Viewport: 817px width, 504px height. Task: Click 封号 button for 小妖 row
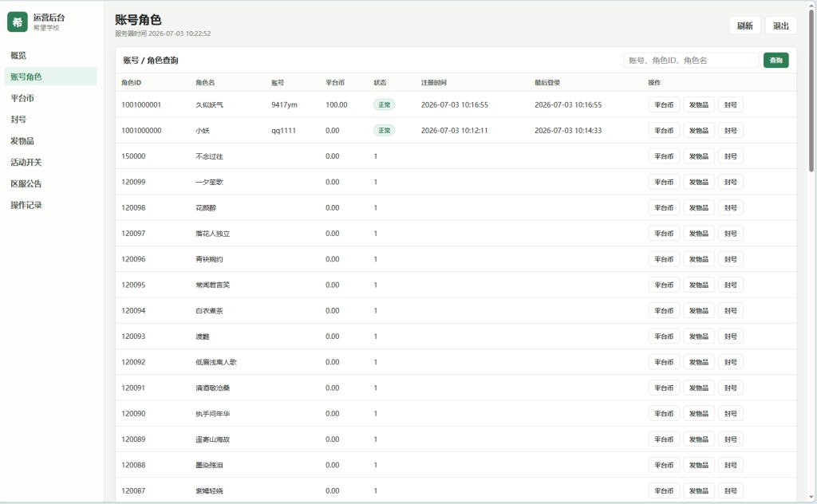(731, 130)
